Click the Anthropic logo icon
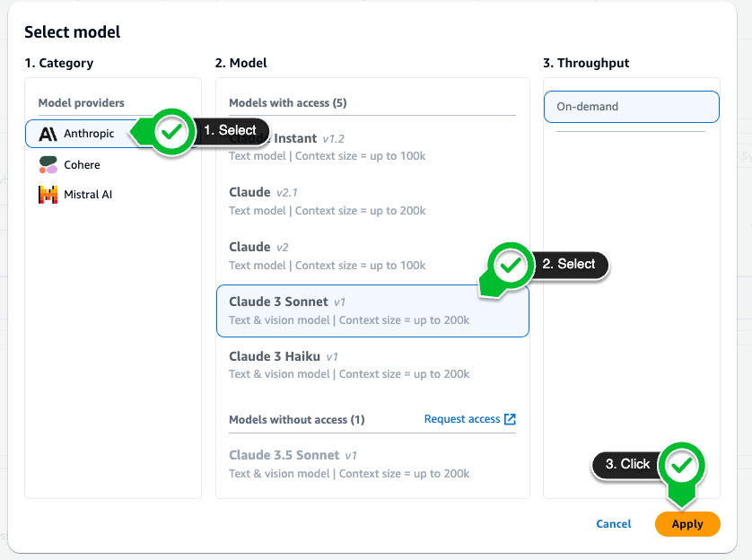Viewport: 752px width, 560px height. 48,134
